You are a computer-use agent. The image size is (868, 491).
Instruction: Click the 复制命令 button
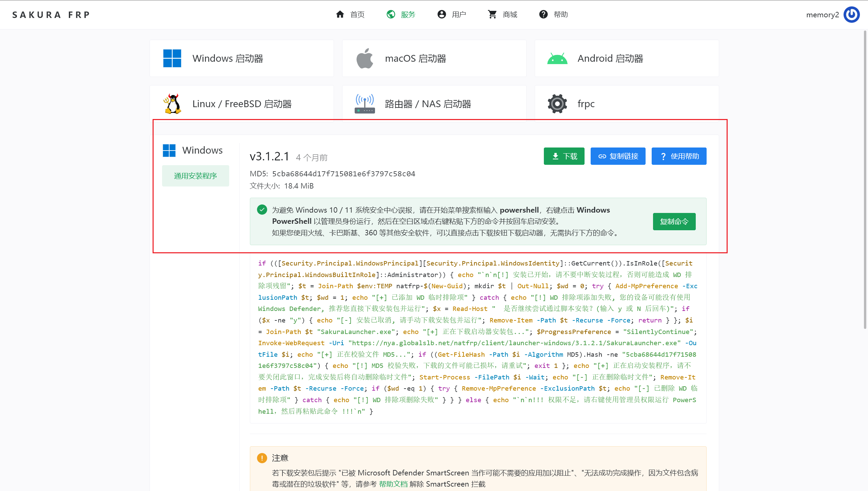click(674, 221)
